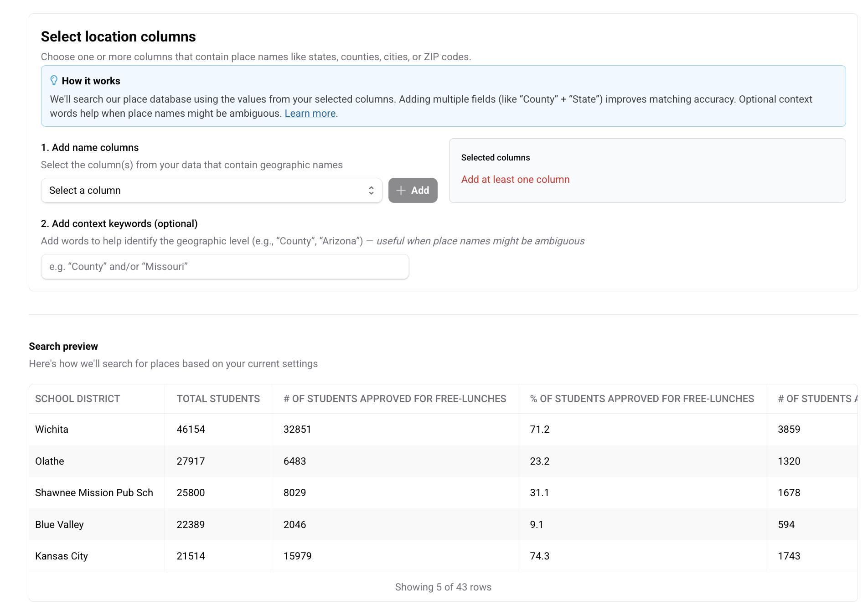Select the Blue Valley district cell
The height and width of the screenshot is (611, 868).
coord(59,525)
